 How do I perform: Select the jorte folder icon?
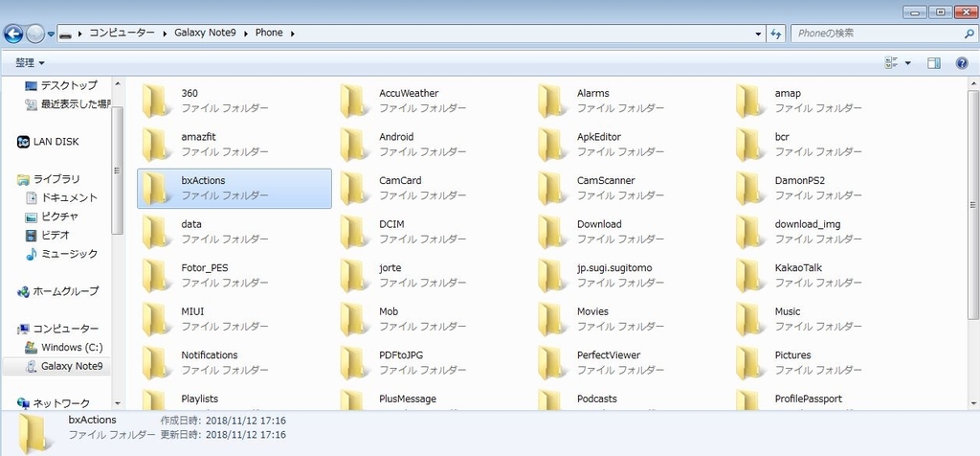point(354,275)
